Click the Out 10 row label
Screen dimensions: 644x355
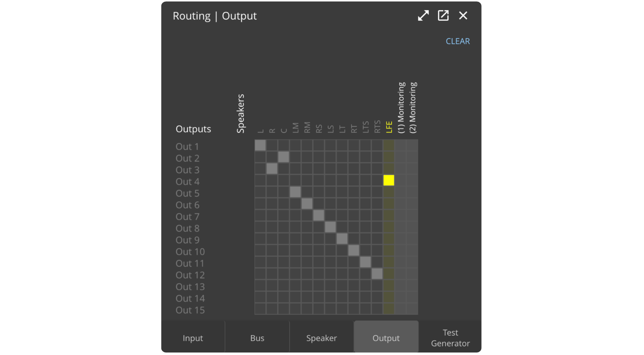(190, 252)
